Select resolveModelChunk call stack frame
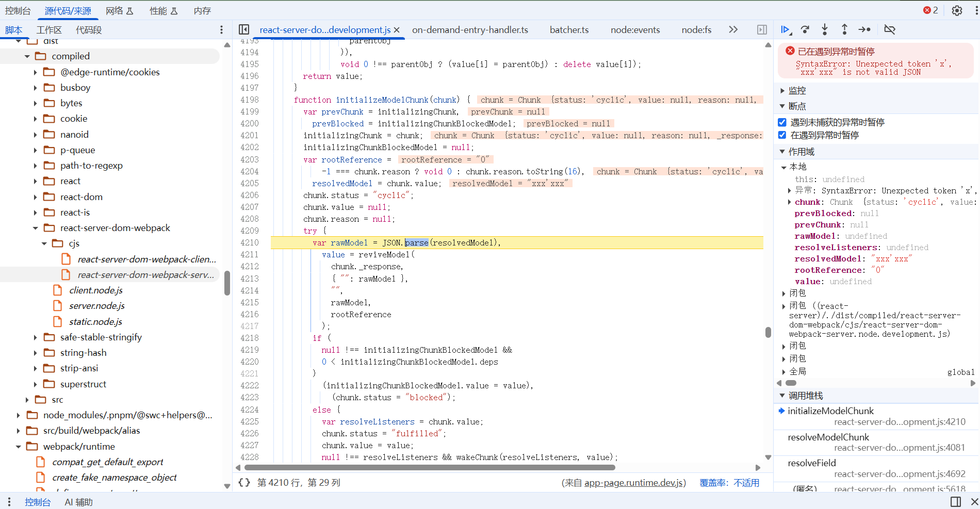This screenshot has width=980, height=509. [x=828, y=437]
